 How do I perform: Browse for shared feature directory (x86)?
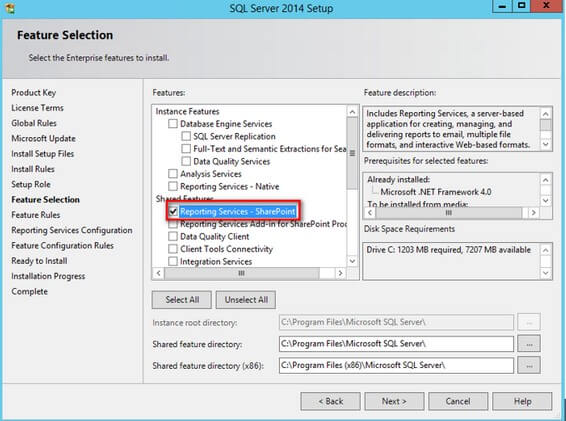click(529, 365)
